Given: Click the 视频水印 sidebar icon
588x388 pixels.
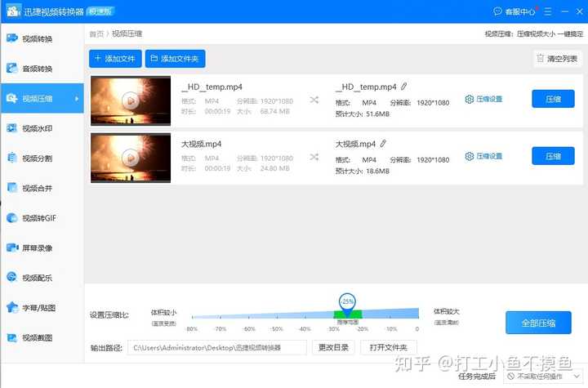Looking at the screenshot, I should tap(12, 128).
